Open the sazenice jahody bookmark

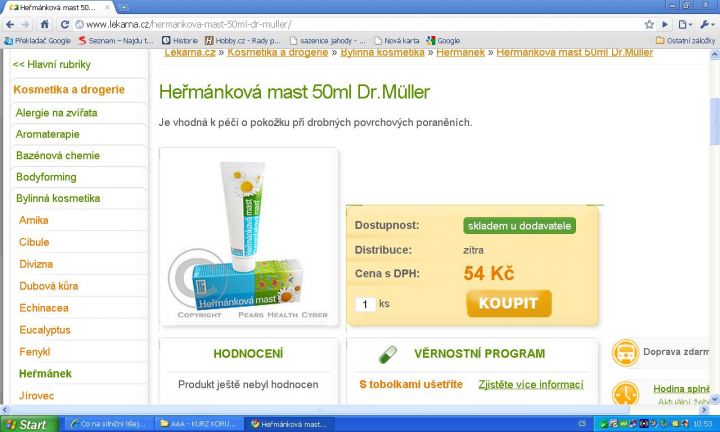tap(328, 40)
